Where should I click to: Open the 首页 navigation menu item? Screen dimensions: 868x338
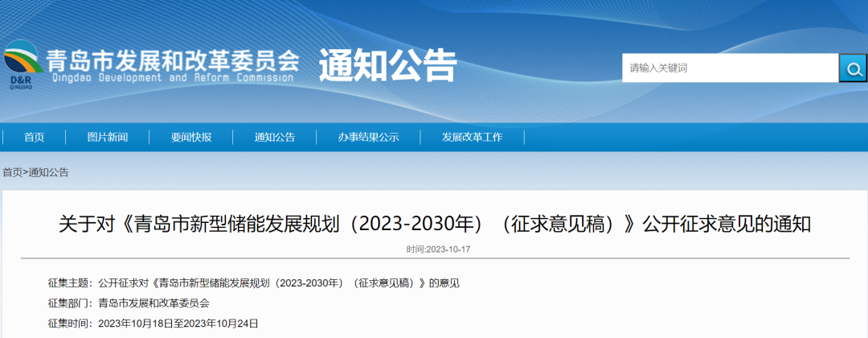click(35, 138)
